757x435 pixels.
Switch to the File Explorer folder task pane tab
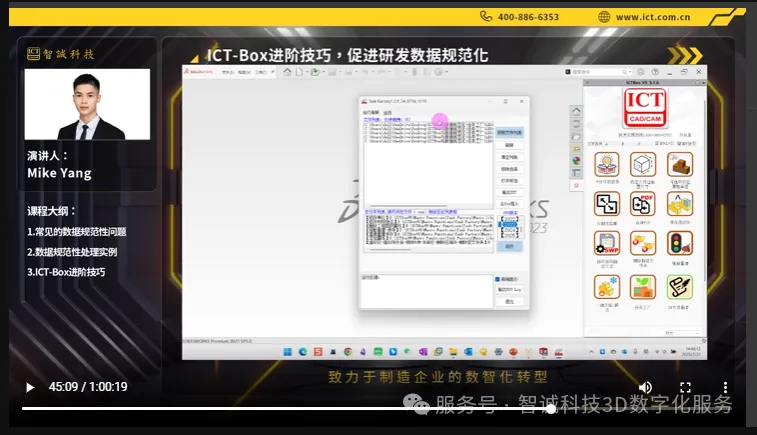576,137
